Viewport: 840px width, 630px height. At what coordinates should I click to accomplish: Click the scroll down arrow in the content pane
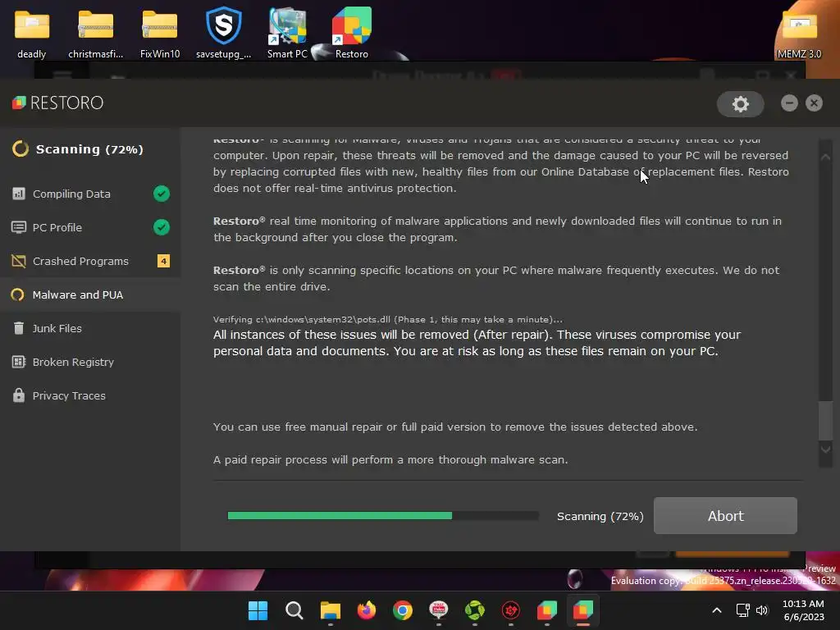pos(825,450)
